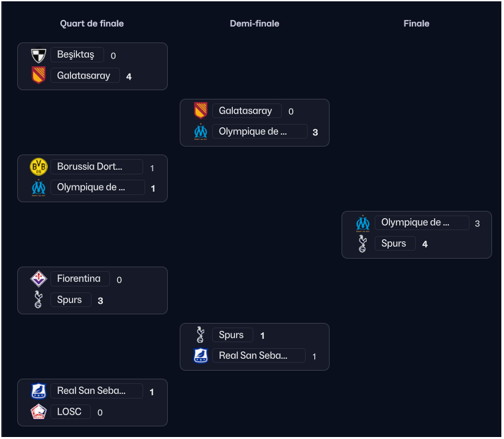Click the Finale column header
This screenshot has width=504, height=439.
(416, 23)
